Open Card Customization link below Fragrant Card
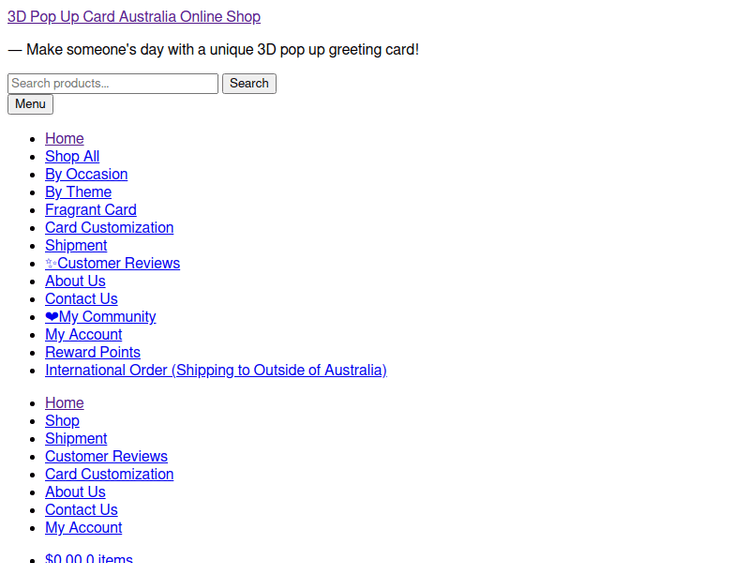This screenshot has height=563, width=750. click(x=109, y=228)
